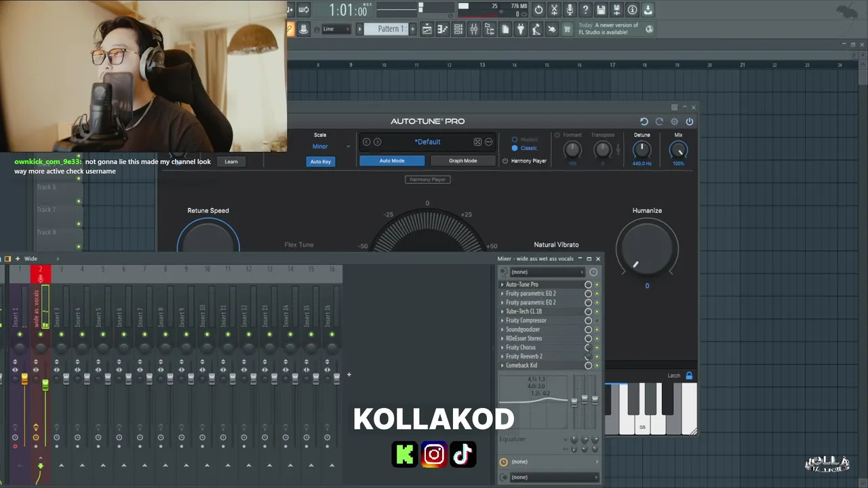This screenshot has height=488, width=868.
Task: Toggle Harmony Player power switch
Action: click(x=505, y=161)
